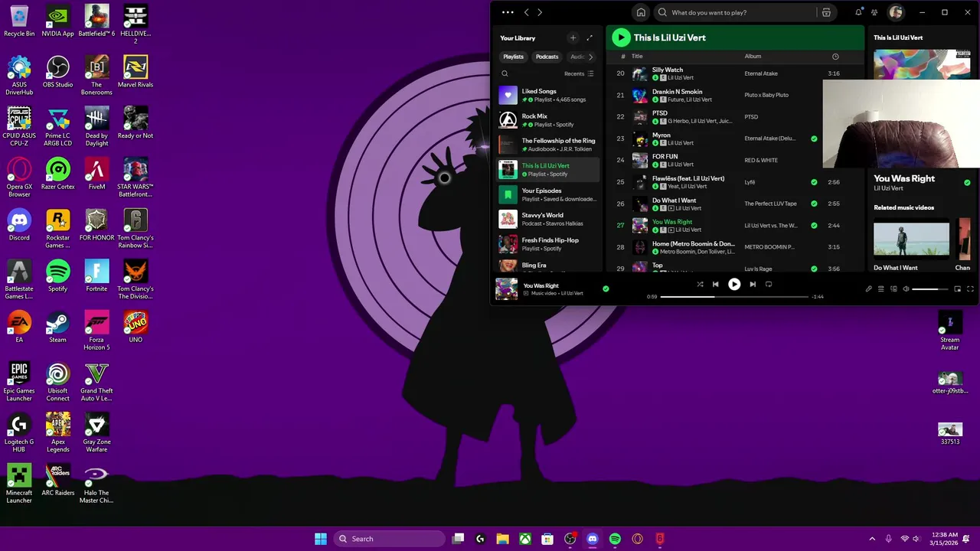Open The Perfect LUV Tape album link

click(x=770, y=204)
